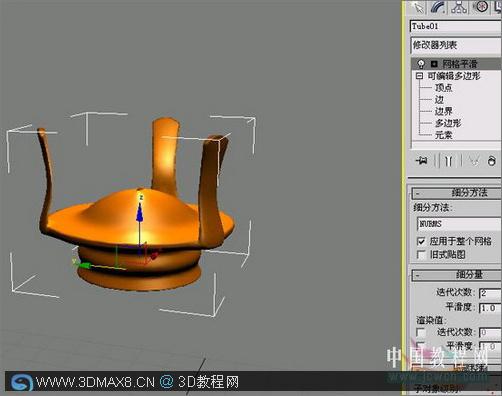
Task: Select the 多边形 sub-object level
Action: pos(448,123)
